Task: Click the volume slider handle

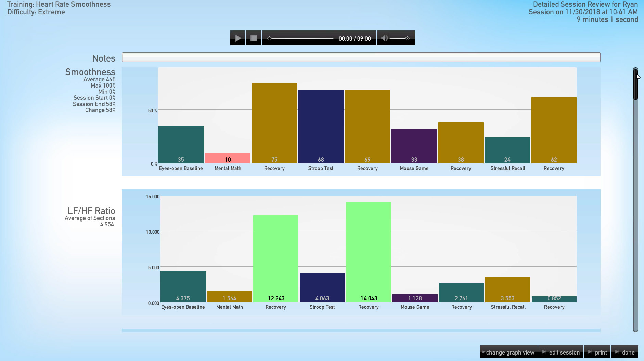Action: point(407,38)
